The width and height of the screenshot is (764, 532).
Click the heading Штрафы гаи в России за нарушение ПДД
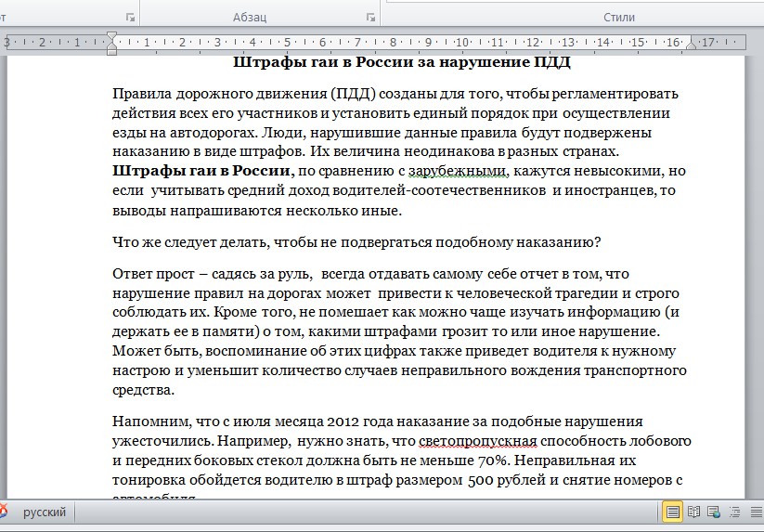click(402, 62)
